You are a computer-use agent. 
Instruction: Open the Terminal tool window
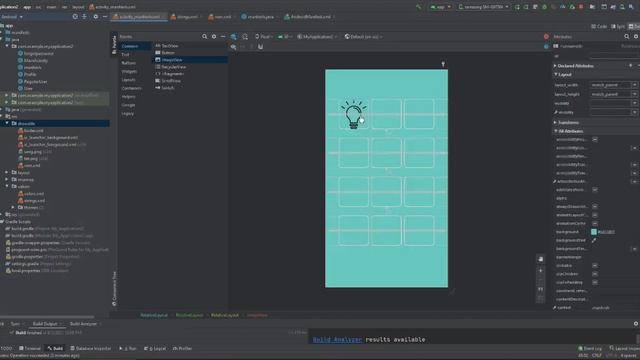pos(30,349)
